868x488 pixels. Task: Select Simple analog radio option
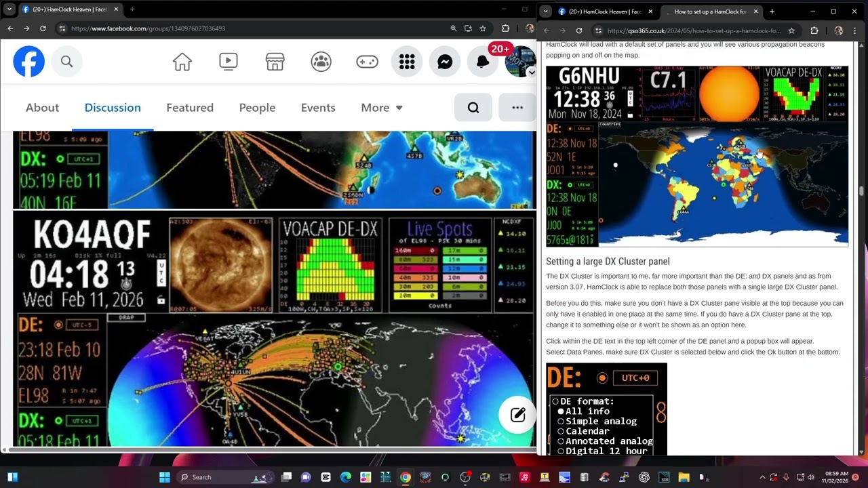pos(597,421)
